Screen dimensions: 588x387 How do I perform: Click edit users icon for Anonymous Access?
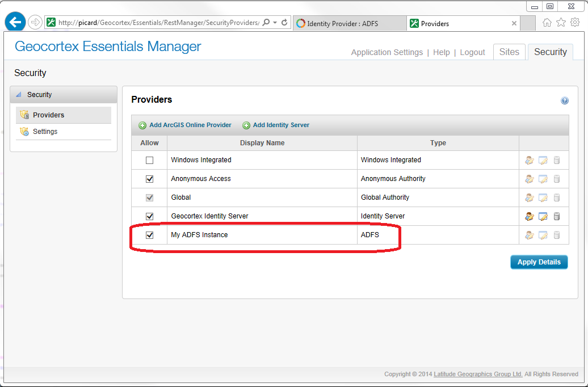tap(529, 179)
